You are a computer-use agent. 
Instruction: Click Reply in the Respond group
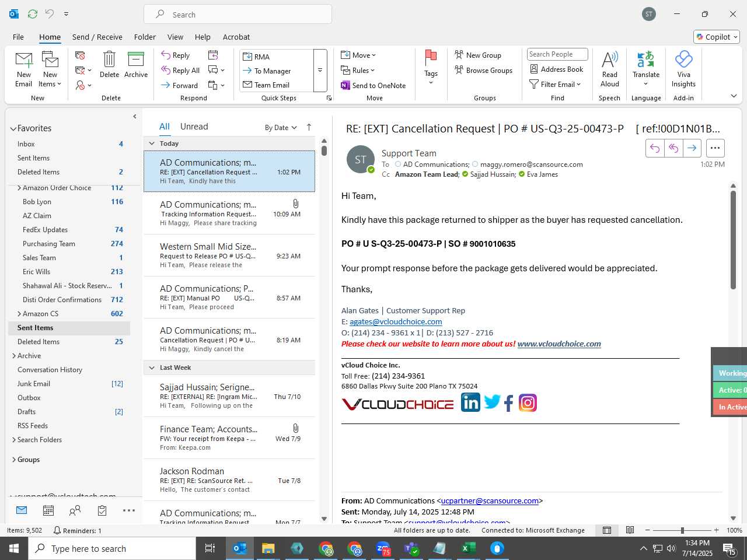pyautogui.click(x=176, y=55)
